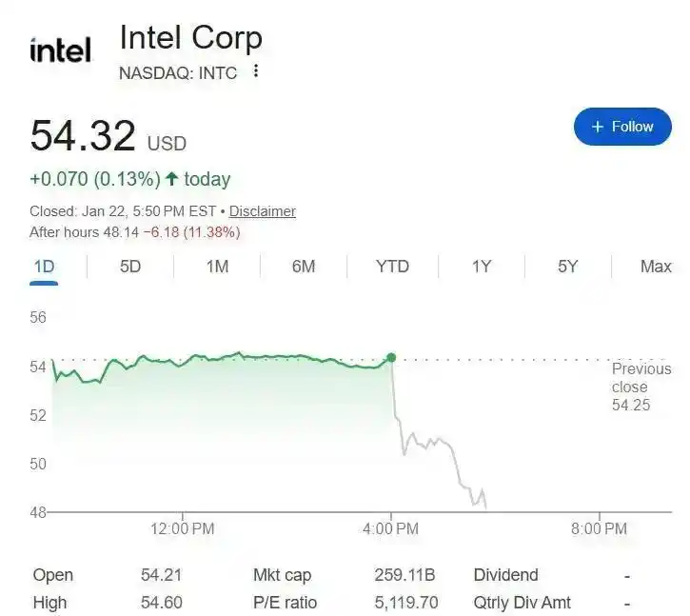Click the Mkt cap value 259.11B
The image size is (690, 616).
tap(404, 575)
